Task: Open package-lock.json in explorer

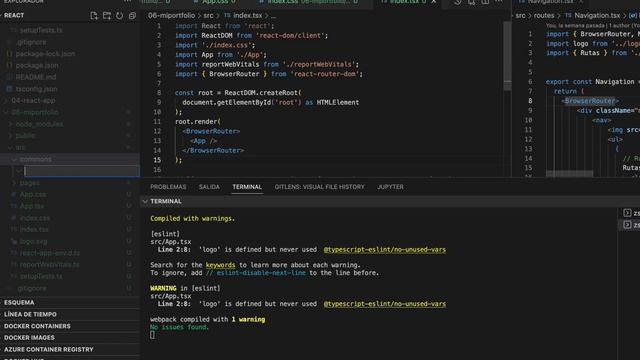Action: (x=45, y=54)
